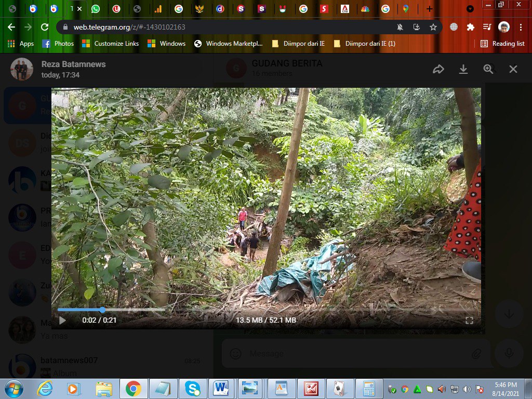Viewport: 532px width, 399px height.
Task: Open Chrome three-dot menu
Action: 521,27
